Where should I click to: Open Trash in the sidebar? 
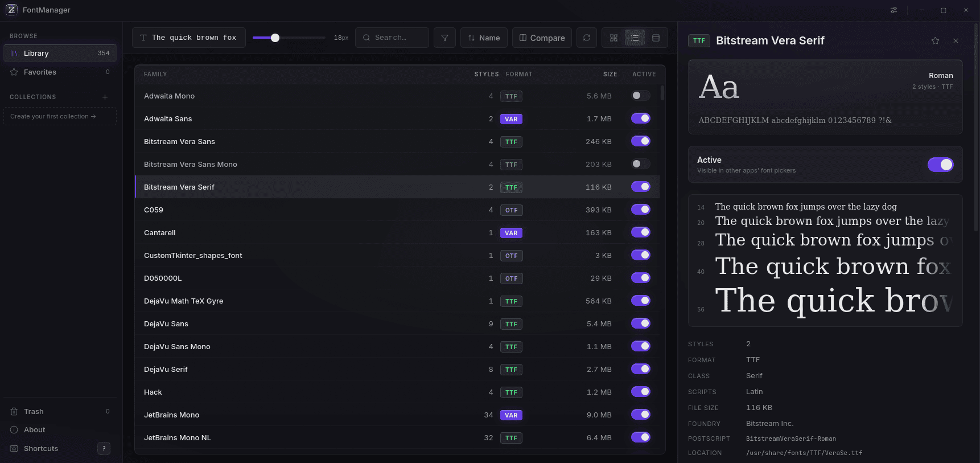60,411
